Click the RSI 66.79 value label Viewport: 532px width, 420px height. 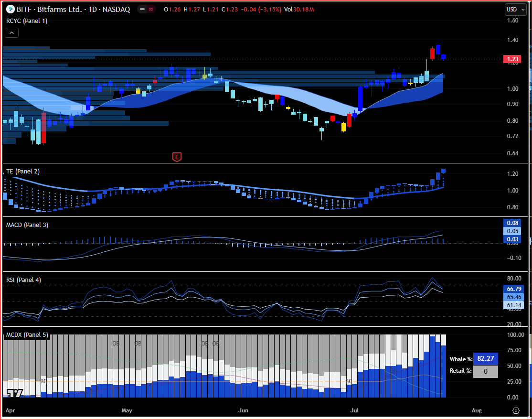click(514, 289)
